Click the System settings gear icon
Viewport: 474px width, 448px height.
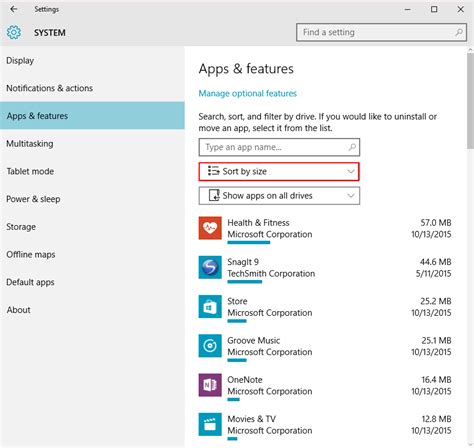pyautogui.click(x=14, y=33)
